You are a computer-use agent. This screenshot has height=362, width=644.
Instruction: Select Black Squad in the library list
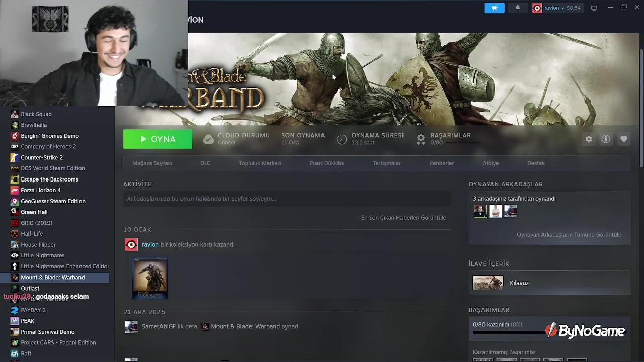coord(54,114)
